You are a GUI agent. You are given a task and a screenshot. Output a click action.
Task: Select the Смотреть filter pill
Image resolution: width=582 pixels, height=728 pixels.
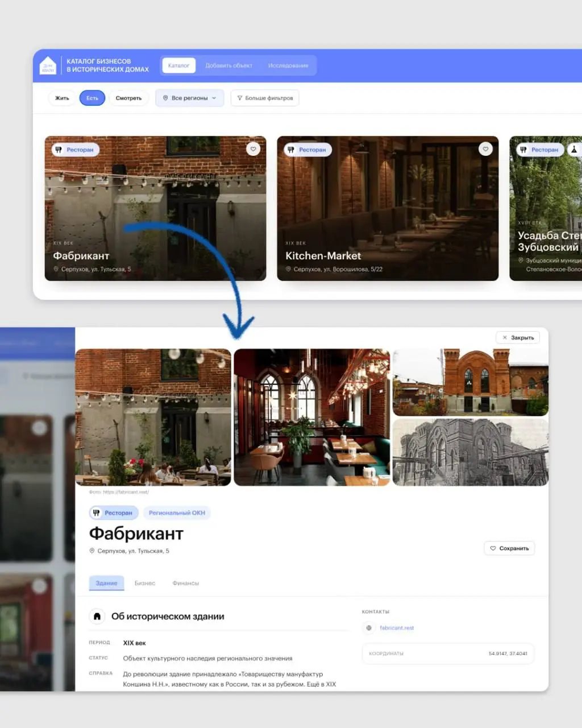(x=128, y=98)
